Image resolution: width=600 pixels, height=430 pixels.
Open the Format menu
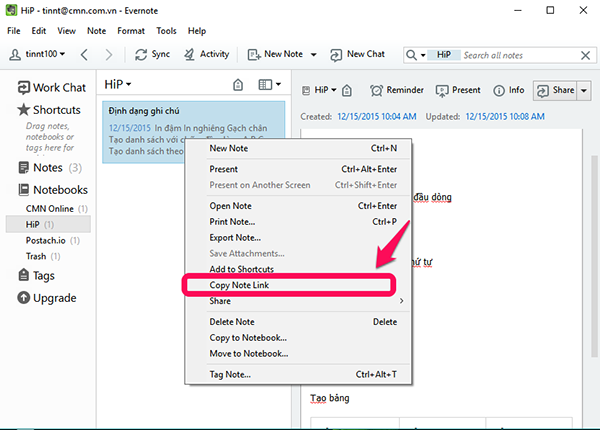[x=131, y=31]
